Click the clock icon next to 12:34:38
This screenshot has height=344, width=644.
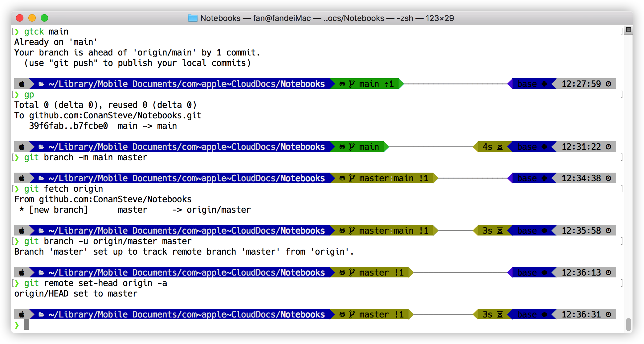point(608,178)
